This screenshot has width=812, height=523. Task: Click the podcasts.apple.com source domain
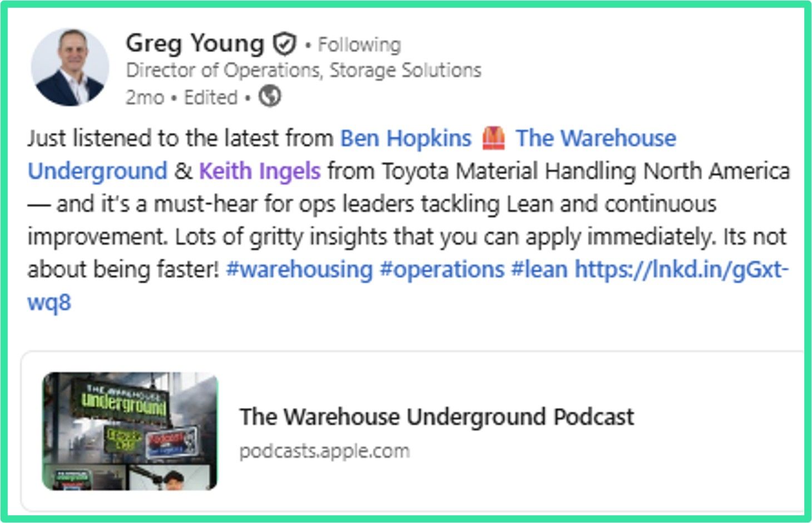point(324,451)
